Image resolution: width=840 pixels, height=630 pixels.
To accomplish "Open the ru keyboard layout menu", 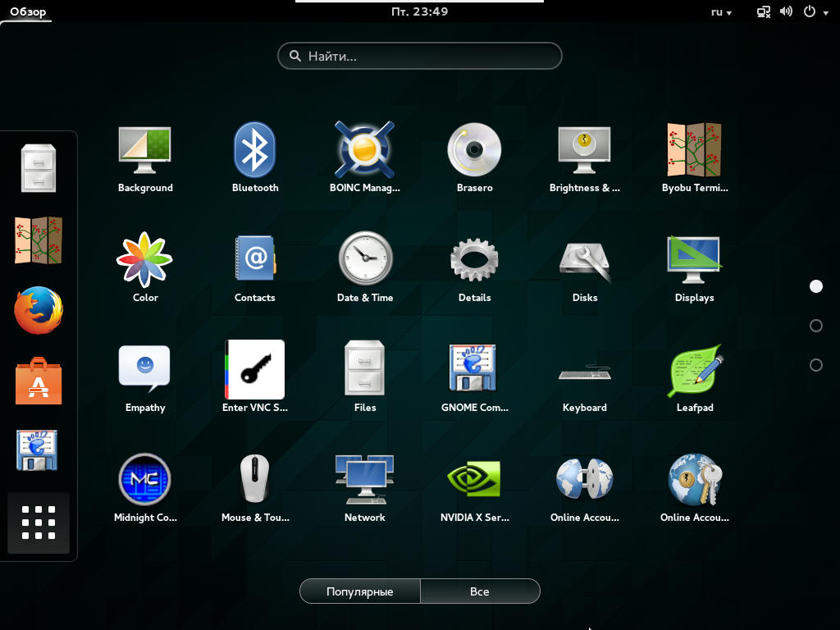I will [721, 11].
